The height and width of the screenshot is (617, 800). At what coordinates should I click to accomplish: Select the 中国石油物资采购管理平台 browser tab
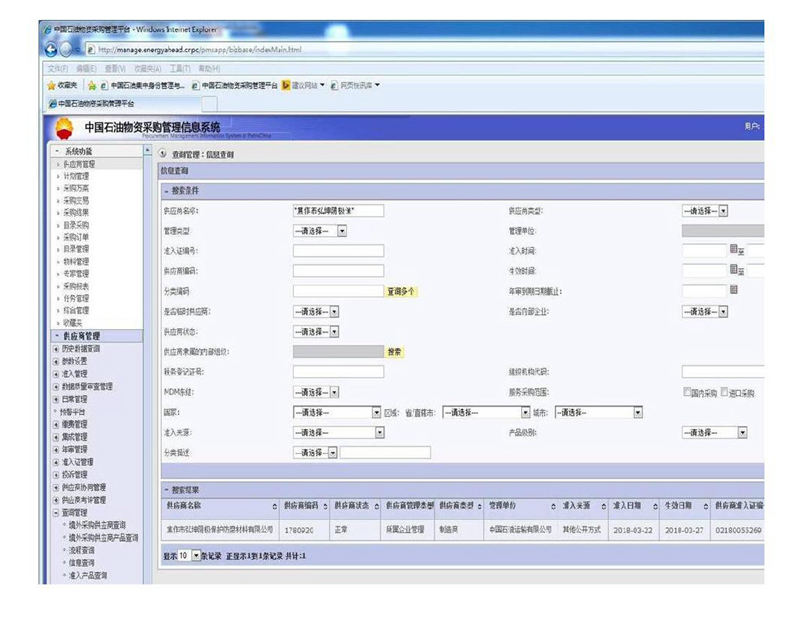click(122, 104)
